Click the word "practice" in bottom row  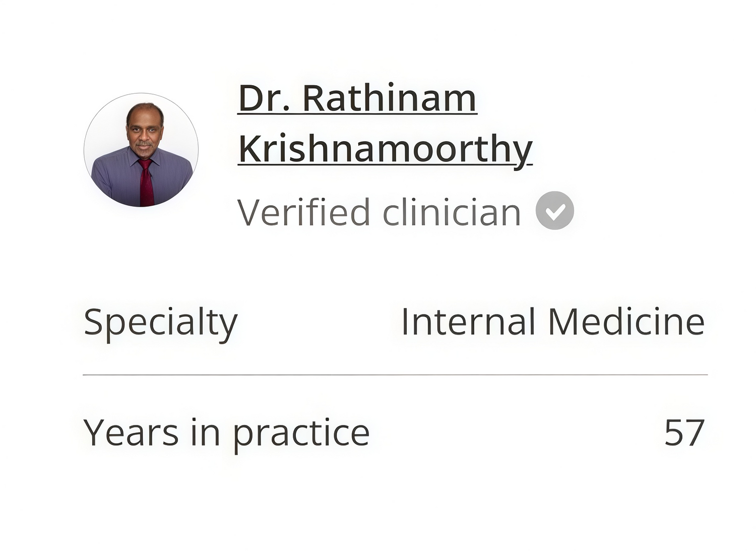(x=301, y=434)
